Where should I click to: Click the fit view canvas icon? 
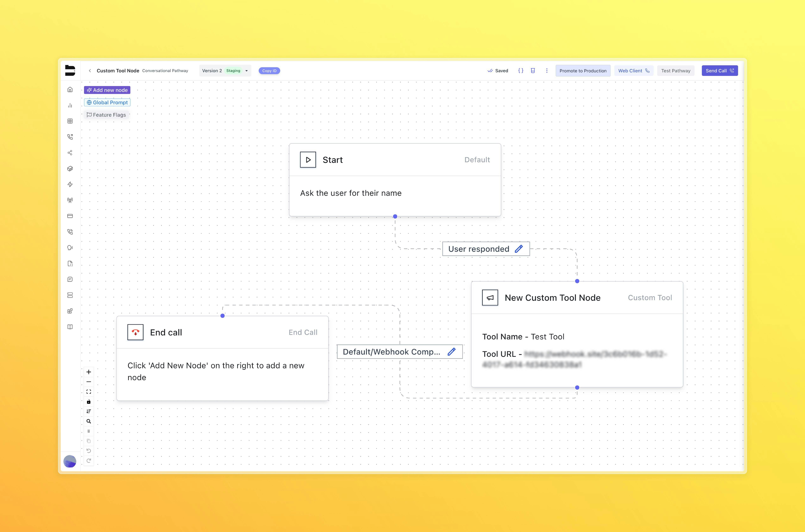click(x=89, y=392)
